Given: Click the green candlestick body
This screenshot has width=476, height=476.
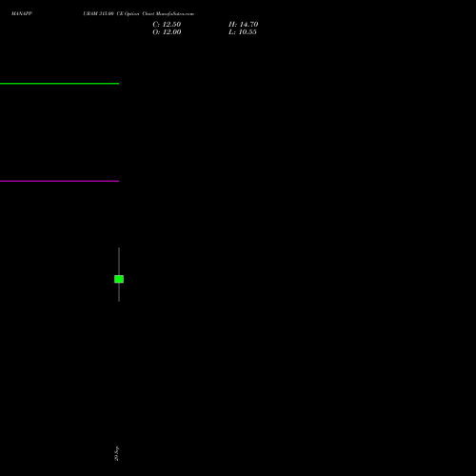Looking at the screenshot, I should click(119, 279).
